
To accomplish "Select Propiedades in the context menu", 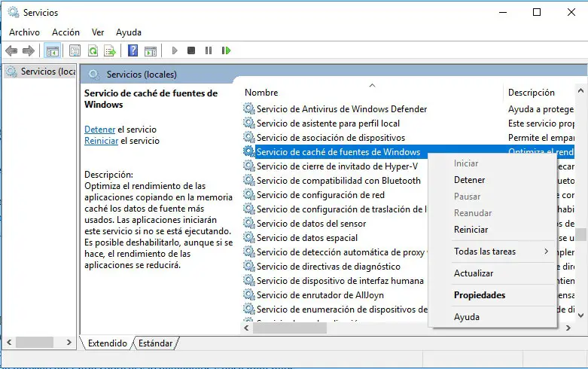I will click(479, 295).
